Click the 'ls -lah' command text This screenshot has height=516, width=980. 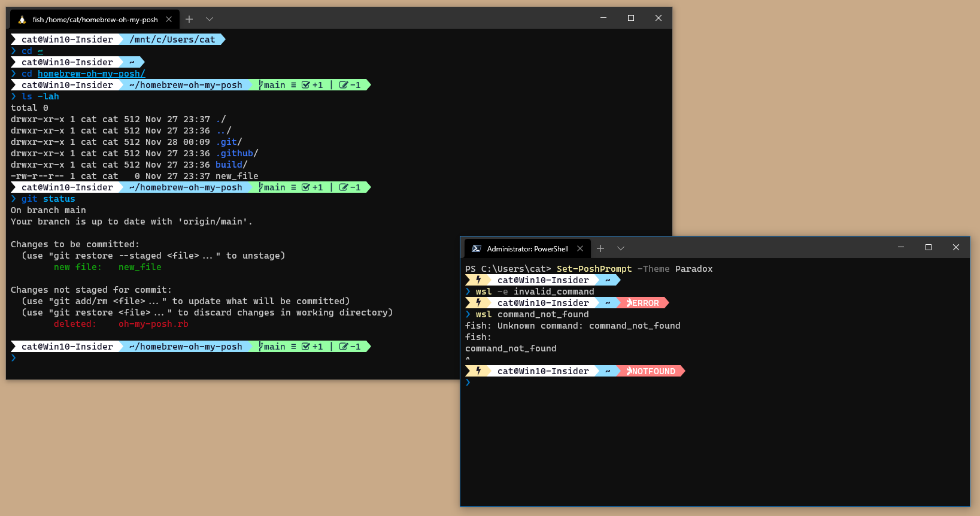tap(40, 96)
